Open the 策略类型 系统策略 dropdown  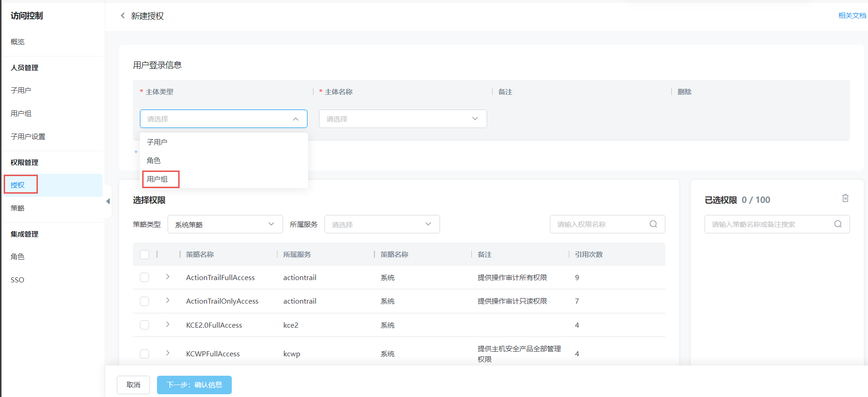click(225, 224)
